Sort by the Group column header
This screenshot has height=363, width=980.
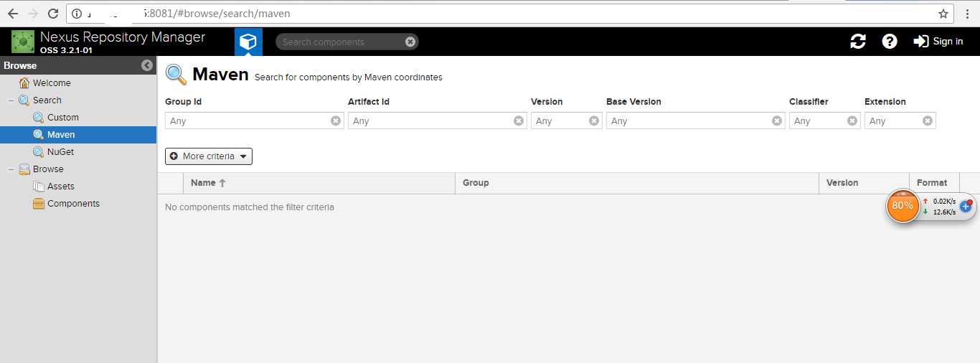(637, 183)
